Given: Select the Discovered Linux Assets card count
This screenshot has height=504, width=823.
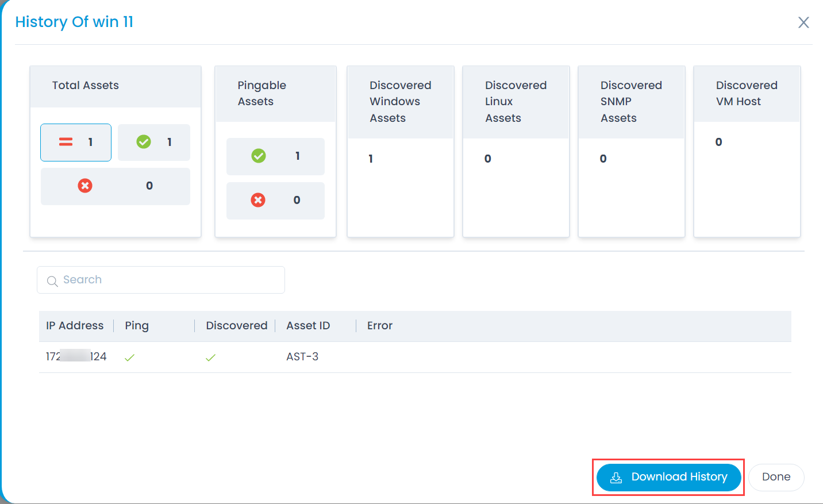Looking at the screenshot, I should pos(487,159).
